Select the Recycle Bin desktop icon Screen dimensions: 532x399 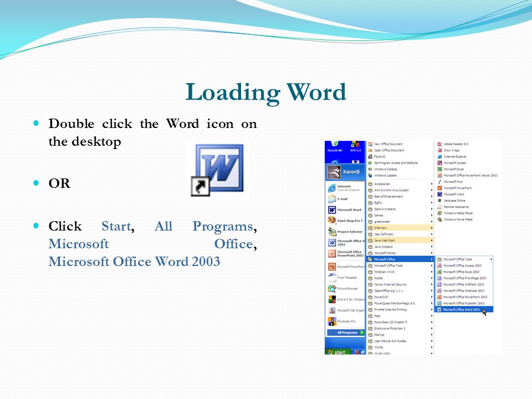tap(335, 147)
